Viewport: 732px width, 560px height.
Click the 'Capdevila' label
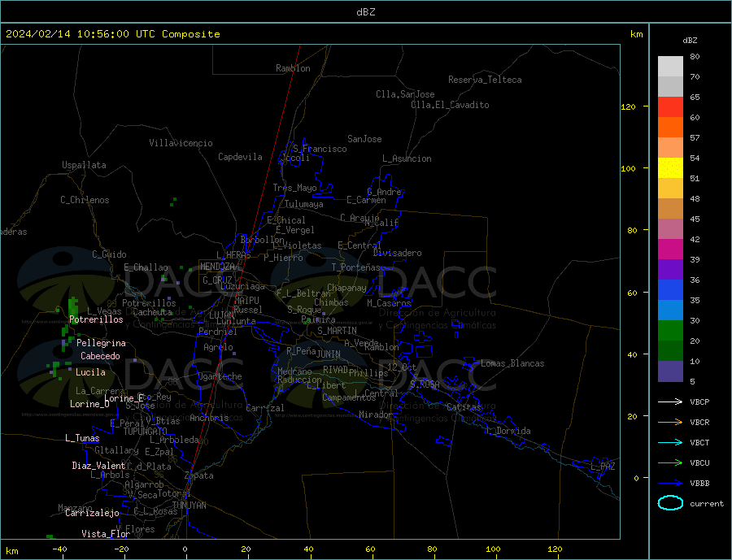[240, 157]
